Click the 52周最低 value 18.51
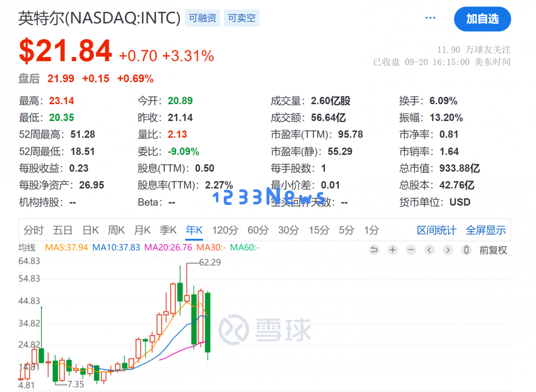The image size is (536, 392). point(82,151)
